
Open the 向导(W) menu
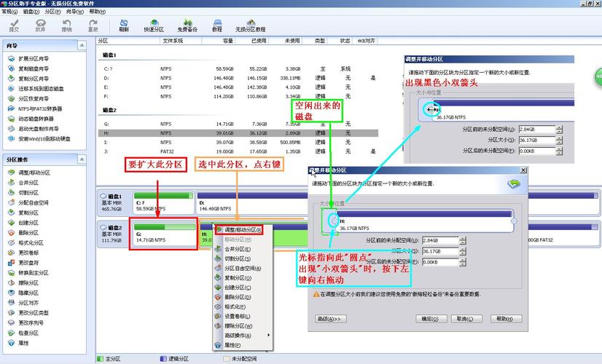(75, 12)
